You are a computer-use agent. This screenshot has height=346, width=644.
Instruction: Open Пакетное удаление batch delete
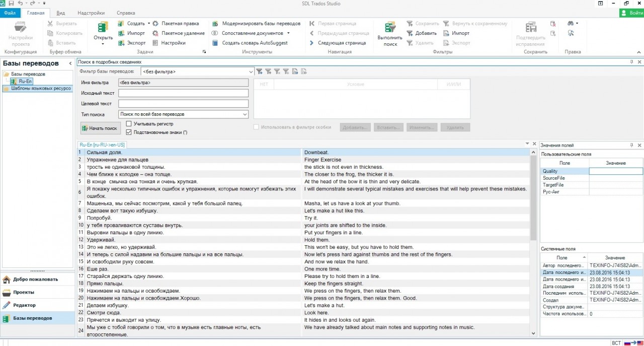coord(178,33)
